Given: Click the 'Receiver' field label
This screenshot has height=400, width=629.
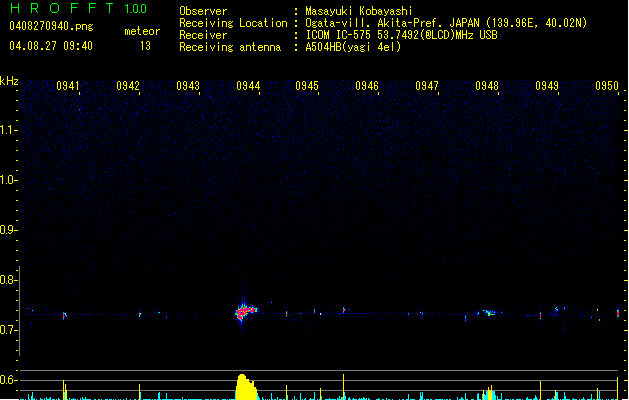Looking at the screenshot, I should (203, 35).
